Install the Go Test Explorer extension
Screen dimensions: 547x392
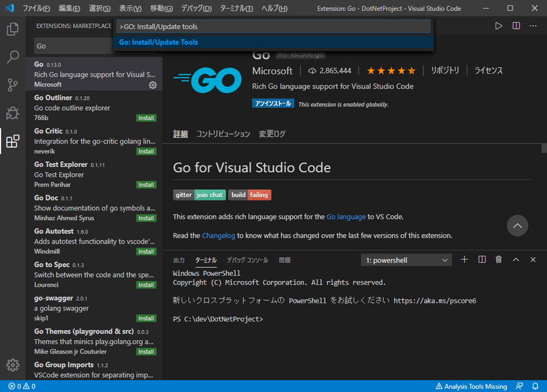click(146, 185)
